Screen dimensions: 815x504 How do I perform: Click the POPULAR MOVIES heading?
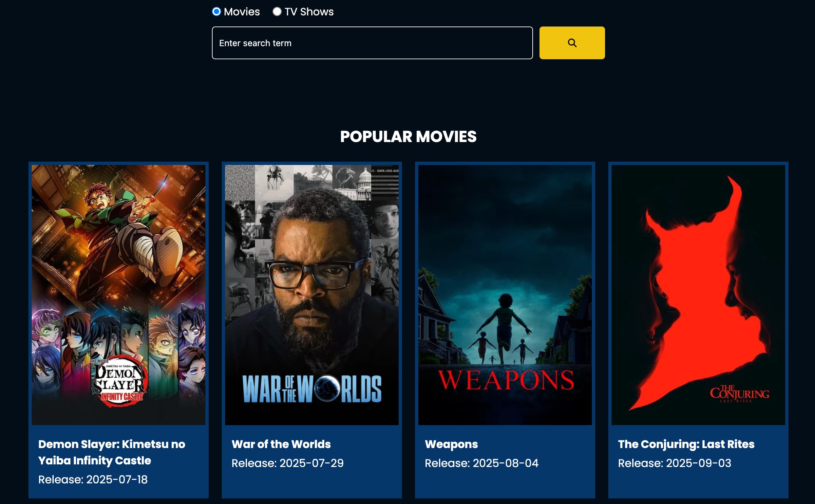408,136
